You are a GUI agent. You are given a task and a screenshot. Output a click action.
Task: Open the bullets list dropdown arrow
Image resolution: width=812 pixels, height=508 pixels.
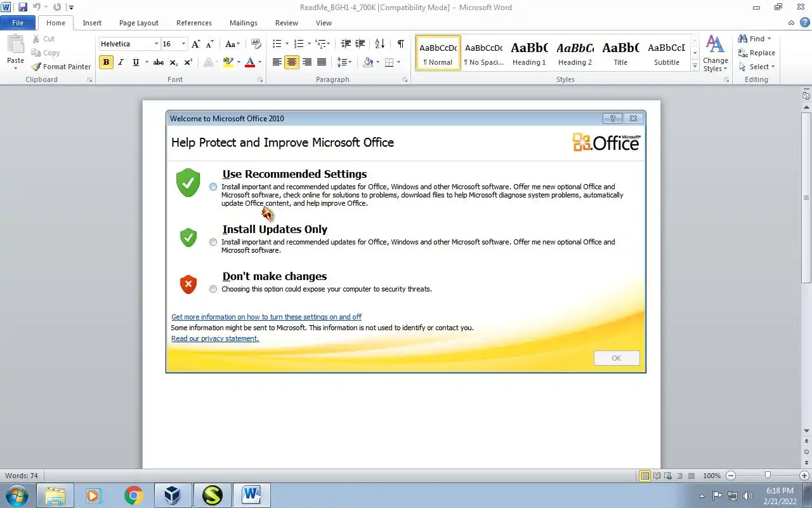click(287, 44)
